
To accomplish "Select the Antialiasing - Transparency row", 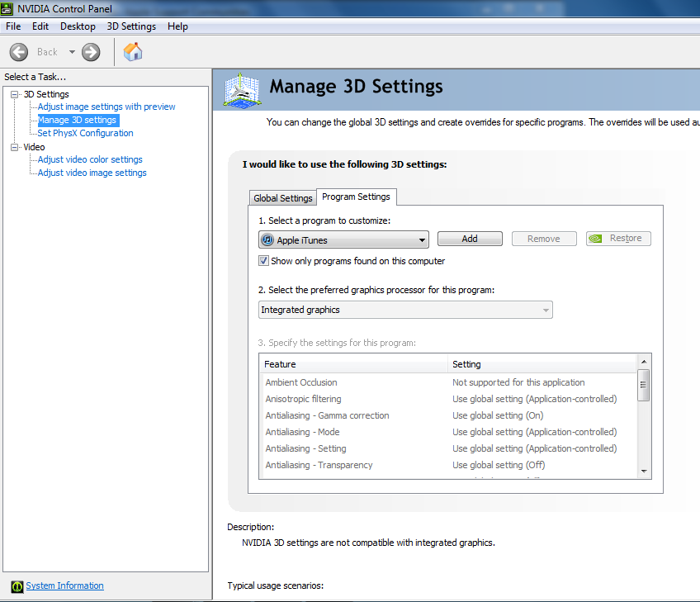I will tap(448, 465).
